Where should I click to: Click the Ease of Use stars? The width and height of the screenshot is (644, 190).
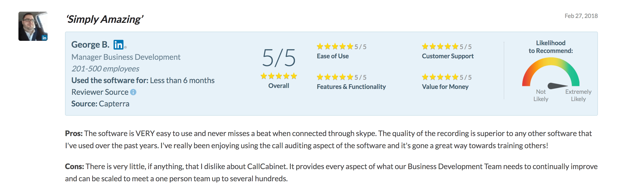(335, 47)
